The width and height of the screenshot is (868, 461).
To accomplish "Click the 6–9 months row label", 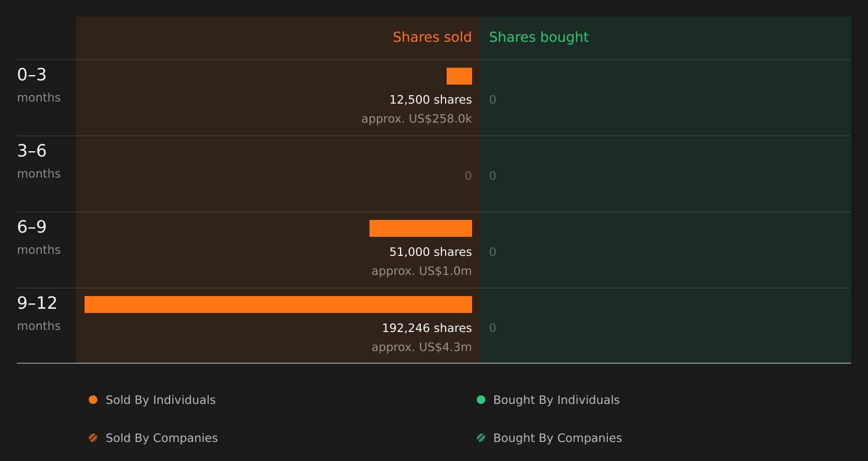I will point(39,237).
